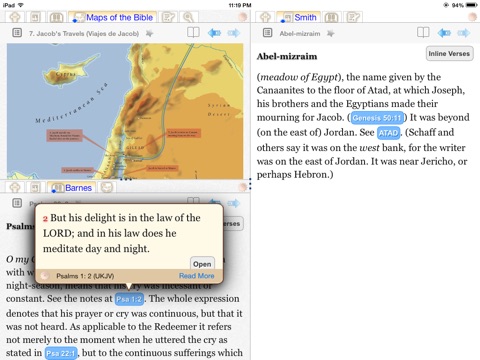This screenshot has height=360, width=480.
Task: Tap the Jacob's Travels map image
Action: coord(125,111)
